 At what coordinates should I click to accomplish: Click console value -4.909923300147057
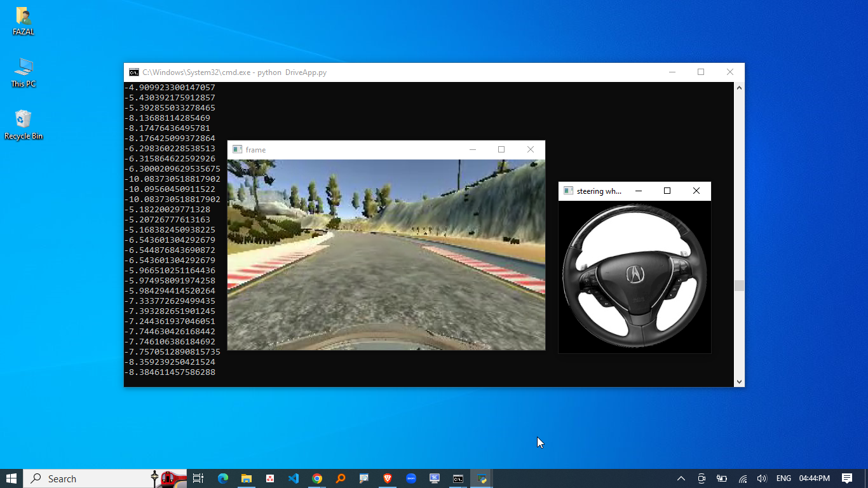coord(170,88)
